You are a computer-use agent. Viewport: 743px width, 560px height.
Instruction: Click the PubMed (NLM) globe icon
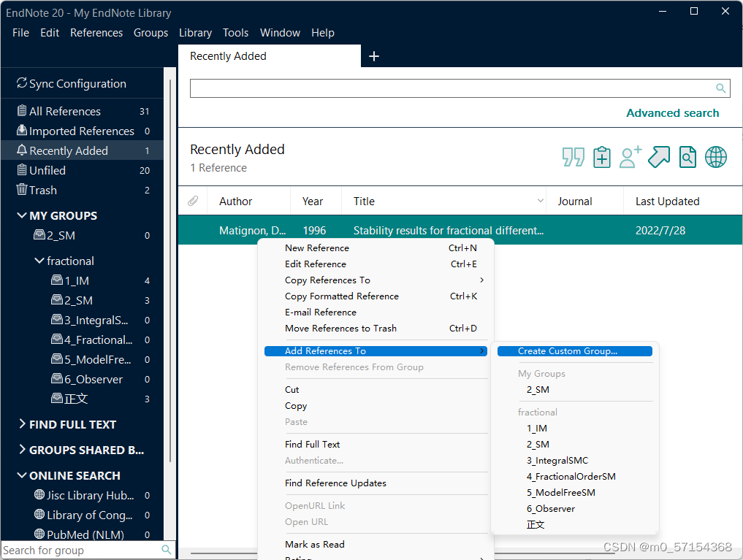point(39,534)
